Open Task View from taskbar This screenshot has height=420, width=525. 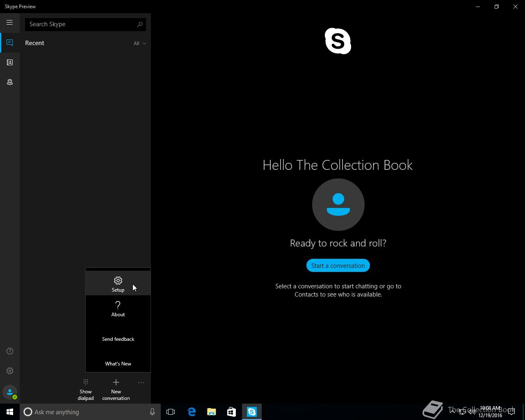coord(171,412)
